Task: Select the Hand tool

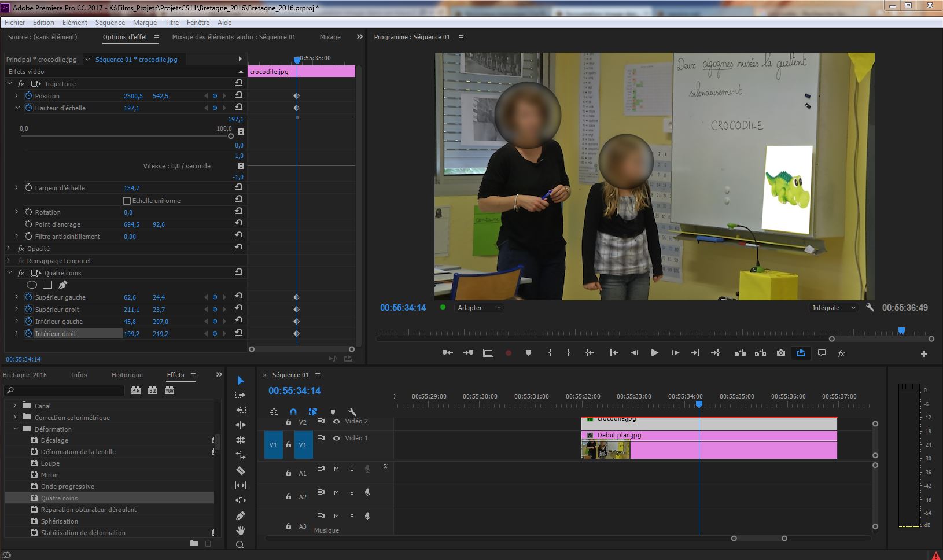Action: [241, 530]
